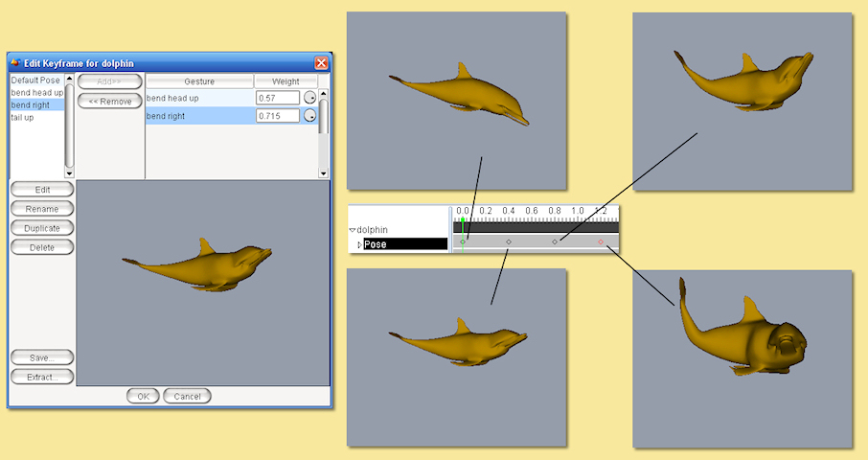The width and height of the screenshot is (868, 460).
Task: Expand the Pose track triangle
Action: [x=359, y=244]
